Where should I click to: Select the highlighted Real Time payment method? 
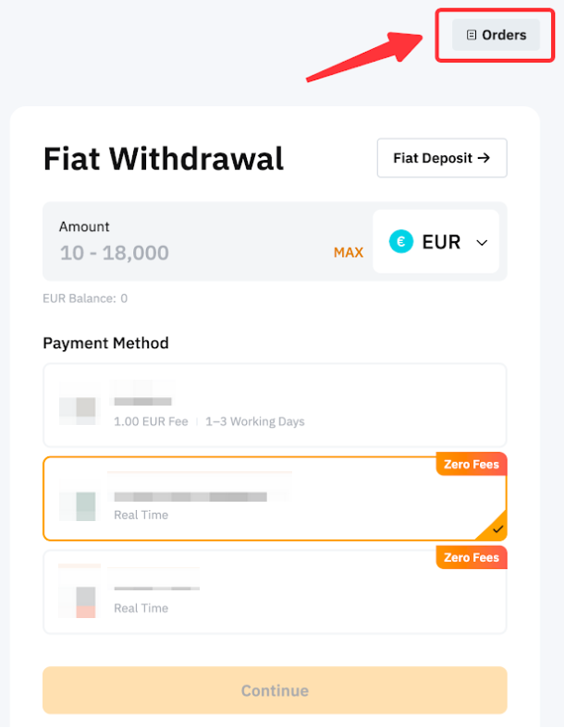click(x=275, y=499)
